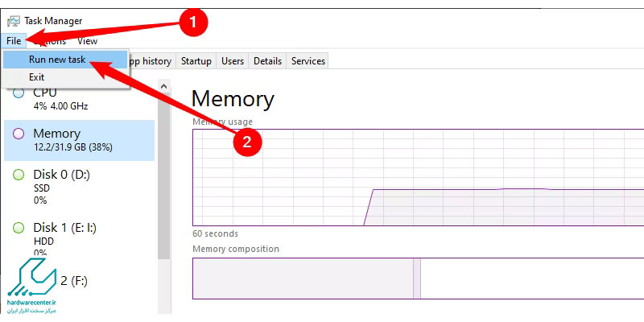This screenshot has height=322, width=644.
Task: Click the 'Memory usage' label
Action: [x=223, y=122]
